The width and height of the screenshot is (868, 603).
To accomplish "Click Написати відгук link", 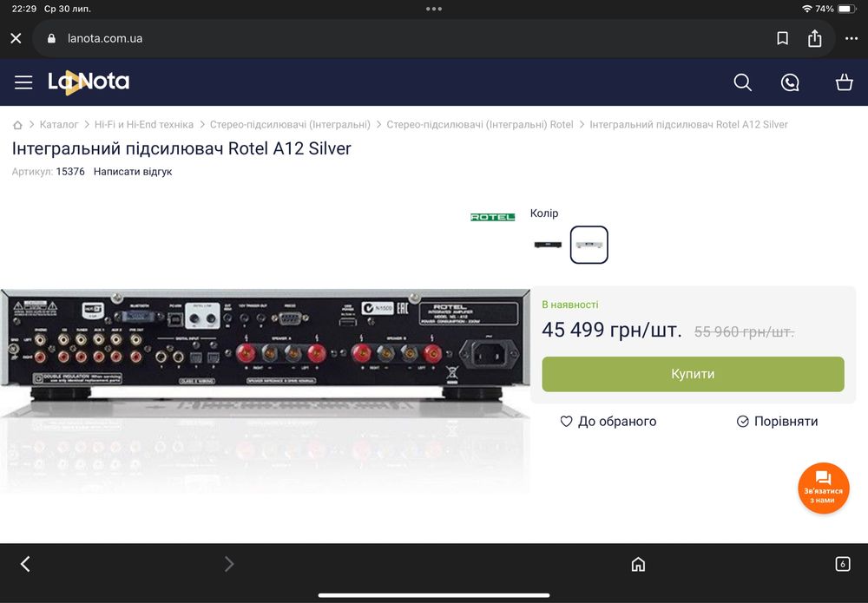I will click(x=133, y=172).
